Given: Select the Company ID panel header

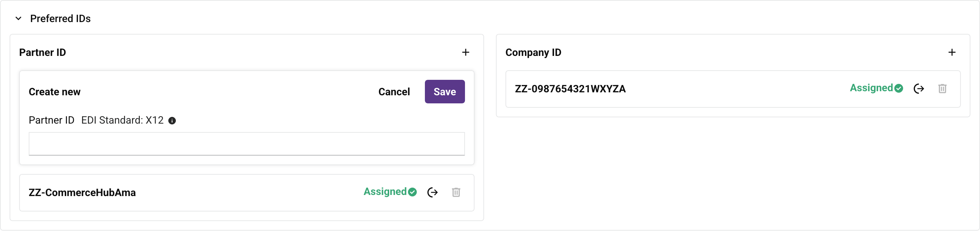Looking at the screenshot, I should point(533,53).
